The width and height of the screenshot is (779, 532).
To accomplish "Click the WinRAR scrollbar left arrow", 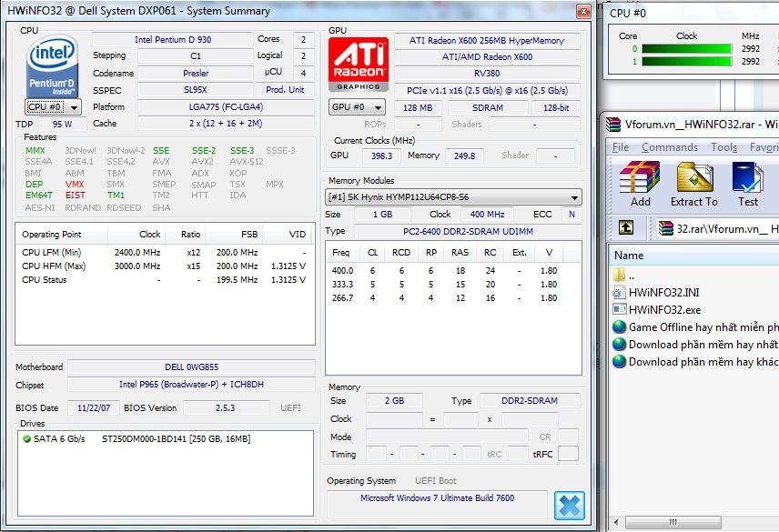I will (616, 522).
